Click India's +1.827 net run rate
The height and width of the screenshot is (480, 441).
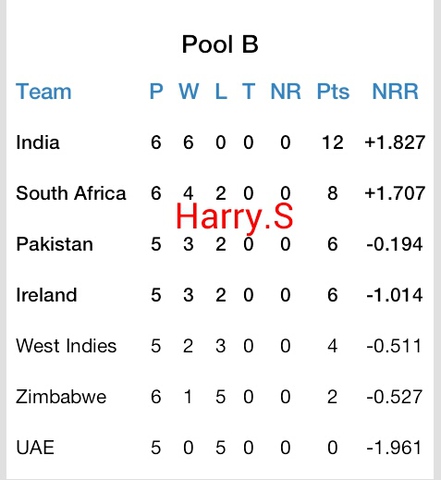[395, 142]
